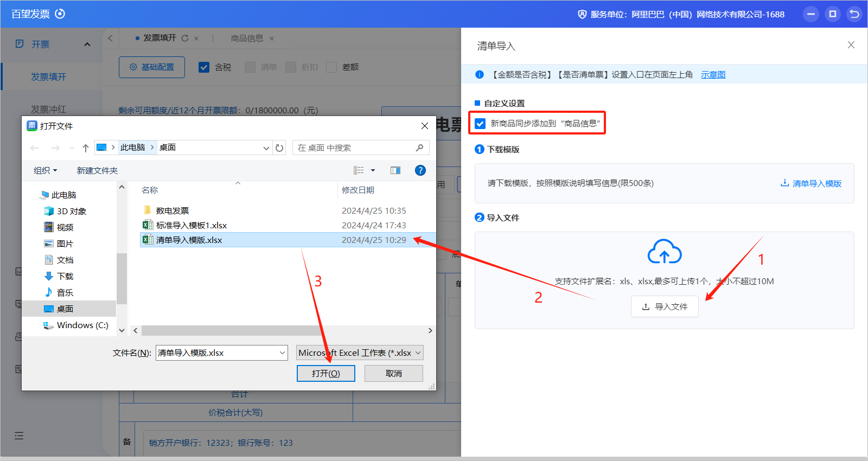The height and width of the screenshot is (461, 868).
Task: Open 发票冲红 in the sidebar
Action: [x=48, y=109]
